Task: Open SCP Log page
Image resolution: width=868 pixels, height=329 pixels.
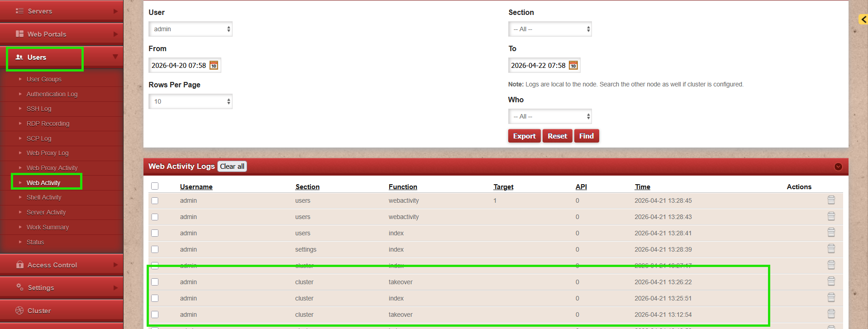Action: coord(39,138)
